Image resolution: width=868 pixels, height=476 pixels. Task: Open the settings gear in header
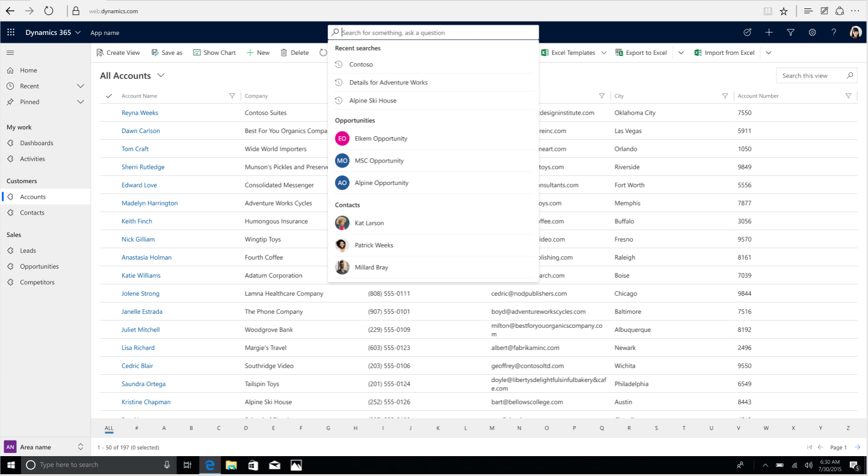pyautogui.click(x=812, y=33)
